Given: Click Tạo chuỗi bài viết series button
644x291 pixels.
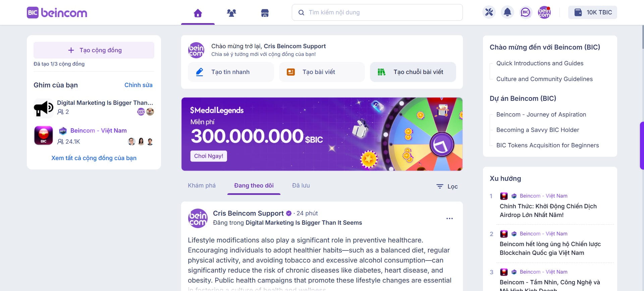Looking at the screenshot, I should [x=413, y=72].
